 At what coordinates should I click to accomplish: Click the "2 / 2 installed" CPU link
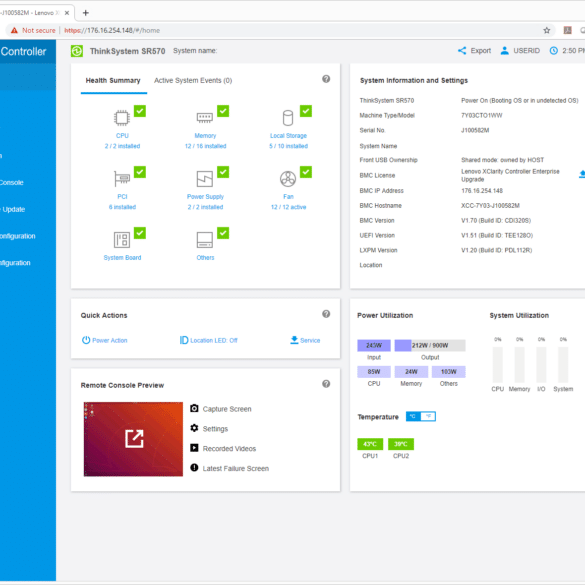point(122,146)
